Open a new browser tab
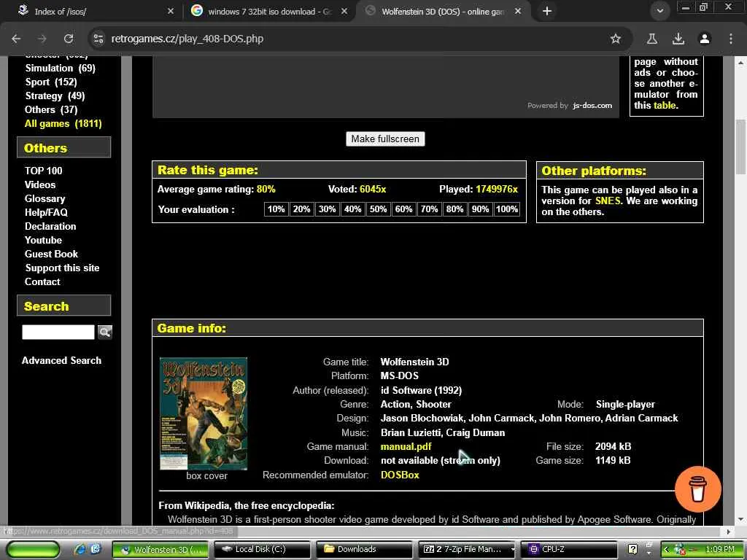 coord(547,11)
